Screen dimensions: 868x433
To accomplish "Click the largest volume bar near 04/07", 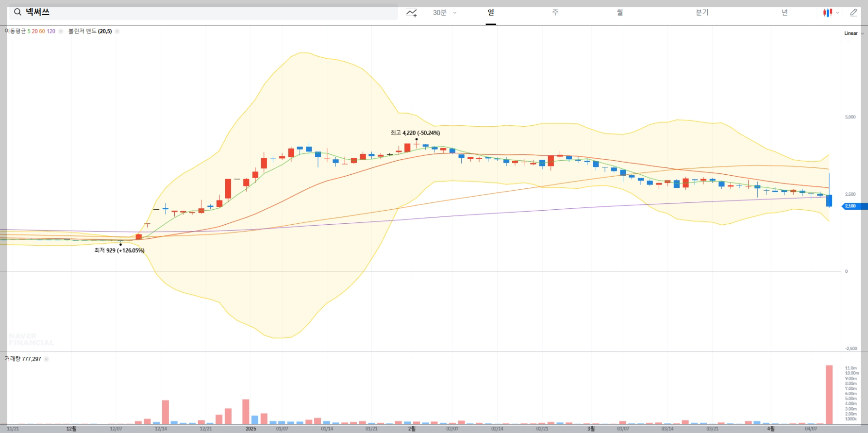I will (x=829, y=395).
